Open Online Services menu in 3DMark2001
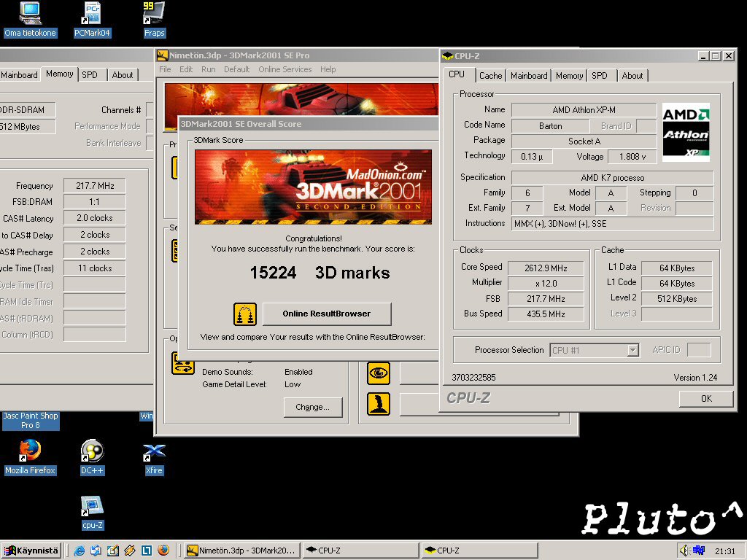The image size is (747, 560). coord(285,69)
